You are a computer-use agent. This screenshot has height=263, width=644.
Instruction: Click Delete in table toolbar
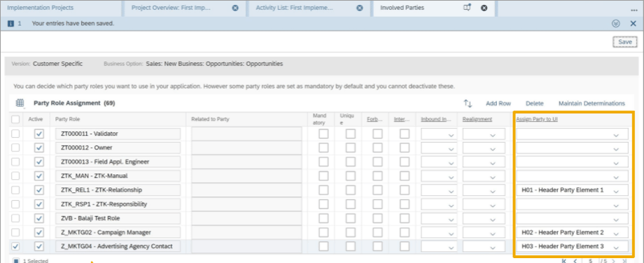tap(534, 104)
